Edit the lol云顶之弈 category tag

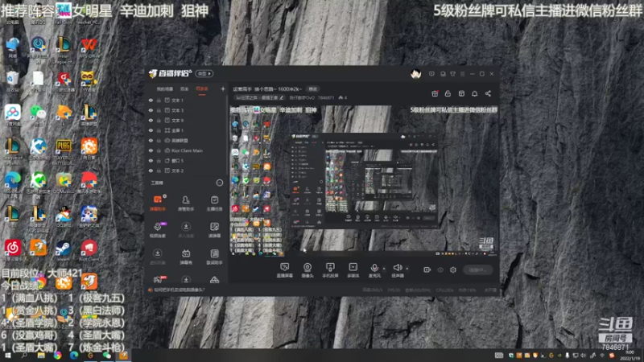click(259, 97)
